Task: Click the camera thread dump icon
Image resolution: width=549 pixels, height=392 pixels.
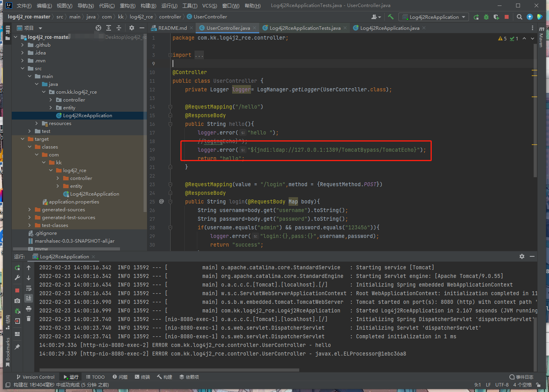Action: click(x=17, y=301)
